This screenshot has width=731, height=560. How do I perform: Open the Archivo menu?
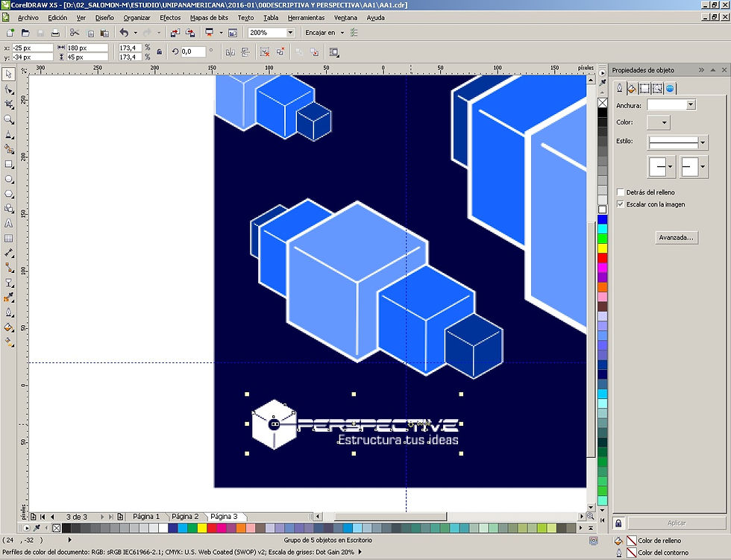(28, 18)
